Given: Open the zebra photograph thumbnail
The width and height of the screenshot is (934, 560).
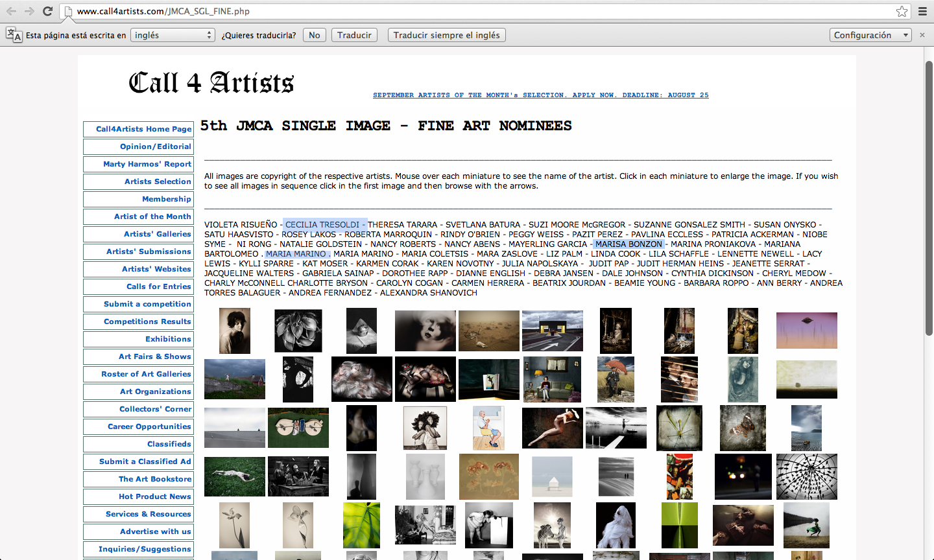Looking at the screenshot, I should pos(552,526).
